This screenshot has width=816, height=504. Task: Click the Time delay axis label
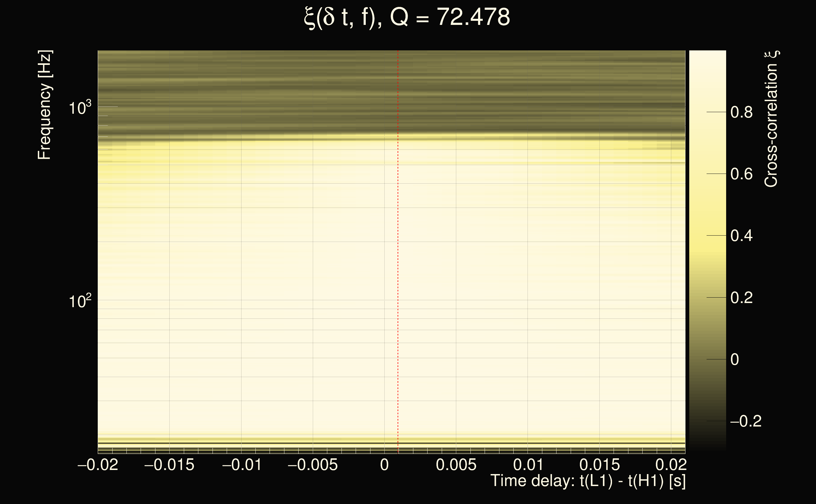click(x=588, y=481)
